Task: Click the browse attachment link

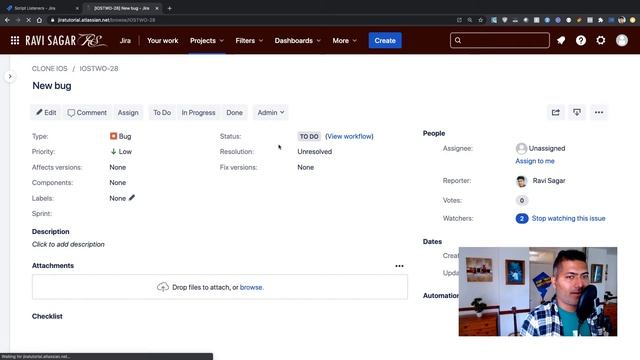Action: [x=251, y=287]
